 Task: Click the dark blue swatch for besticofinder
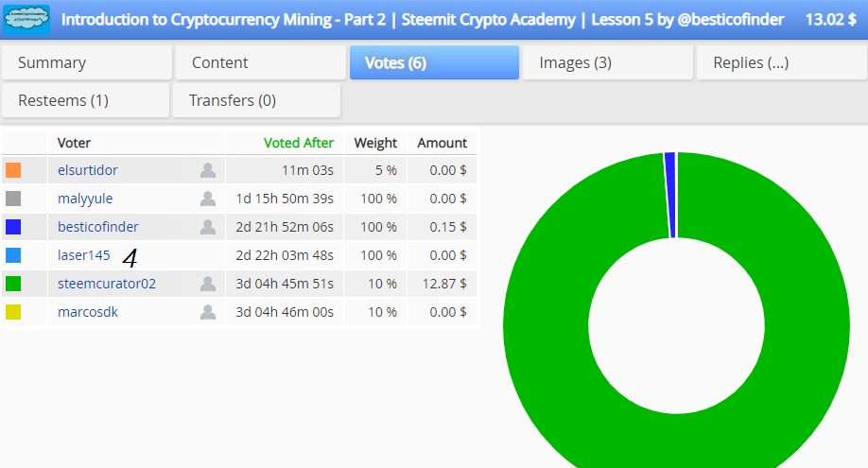(x=13, y=227)
